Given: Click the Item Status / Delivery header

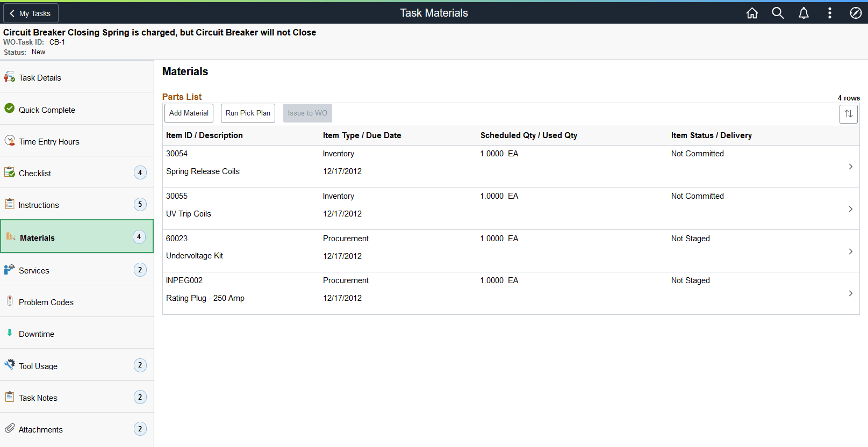Looking at the screenshot, I should [x=712, y=135].
